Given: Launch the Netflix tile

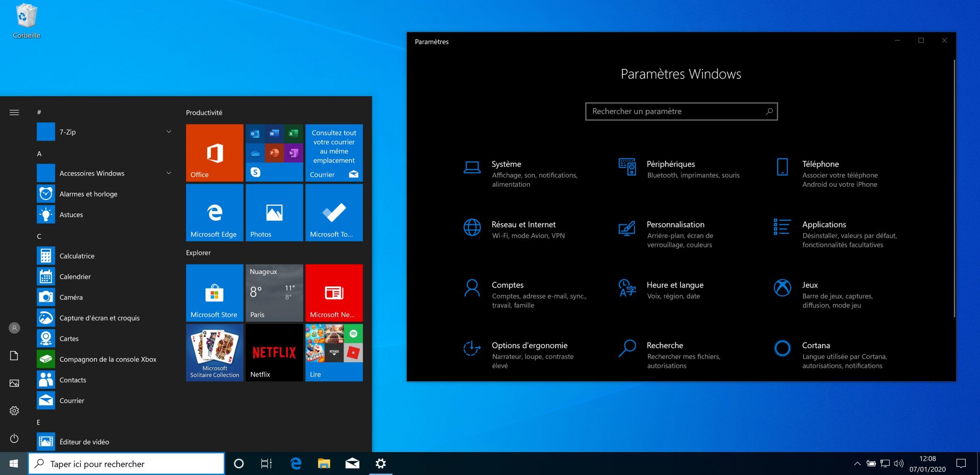Looking at the screenshot, I should pyautogui.click(x=274, y=353).
